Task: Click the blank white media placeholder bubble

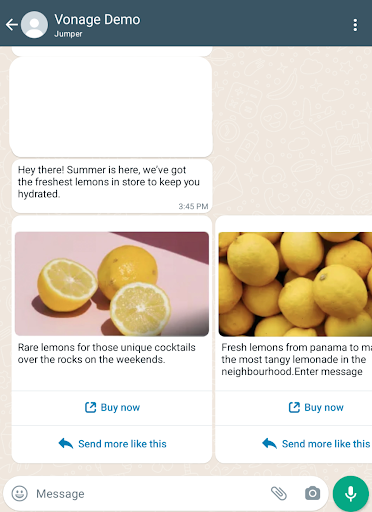Action: [111, 107]
